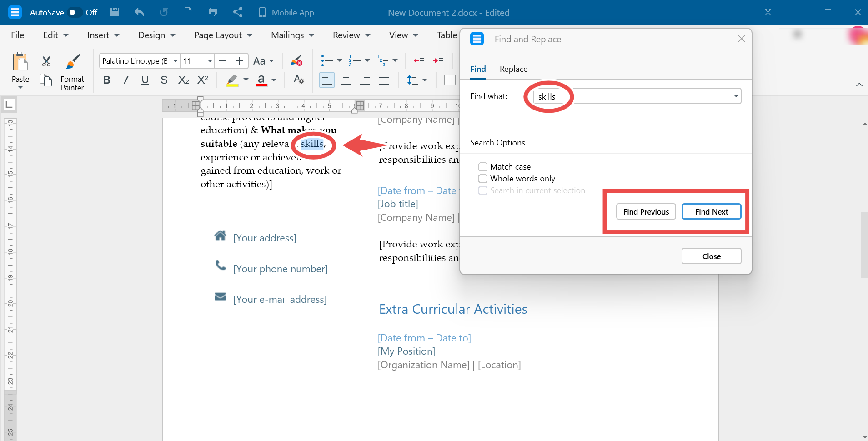The width and height of the screenshot is (868, 441).
Task: Open bullet list dropdown
Action: click(340, 60)
